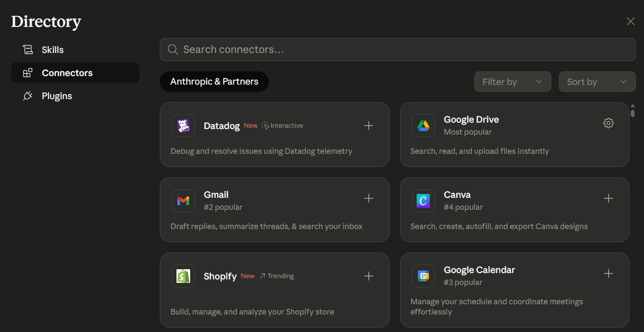Add the Google Calendar connector with plus icon
The height and width of the screenshot is (332, 644).
point(609,273)
